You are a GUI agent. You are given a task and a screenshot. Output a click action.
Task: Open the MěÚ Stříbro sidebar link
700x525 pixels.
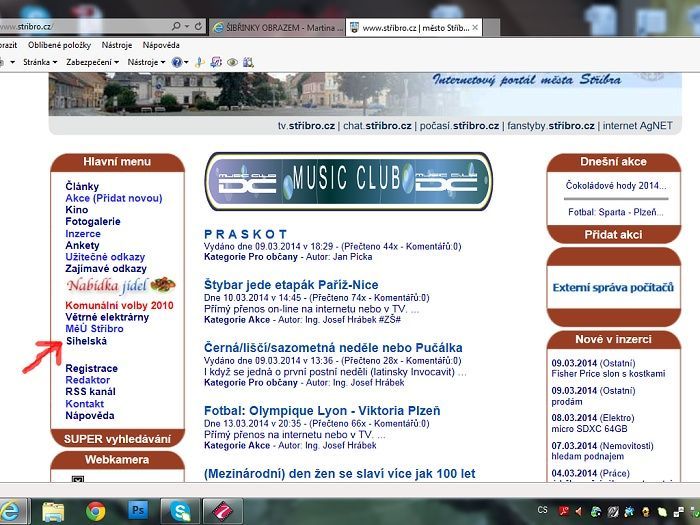point(94,329)
